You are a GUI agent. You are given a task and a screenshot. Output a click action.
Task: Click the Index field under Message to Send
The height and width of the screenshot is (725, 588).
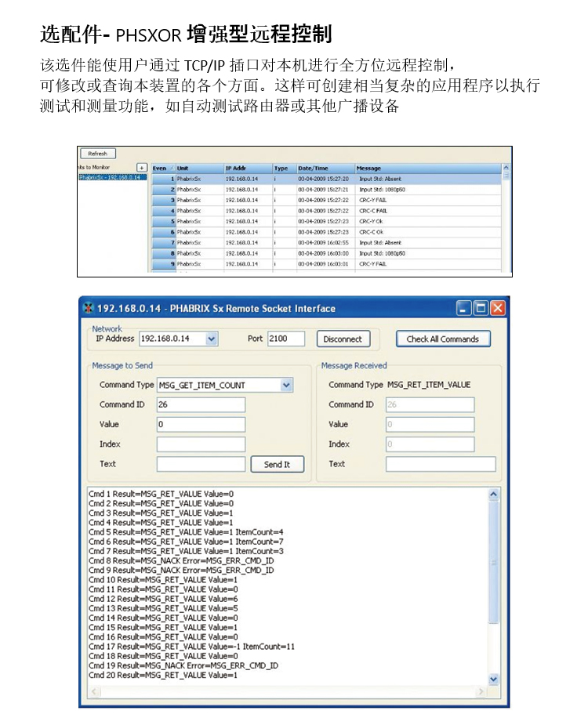201,444
